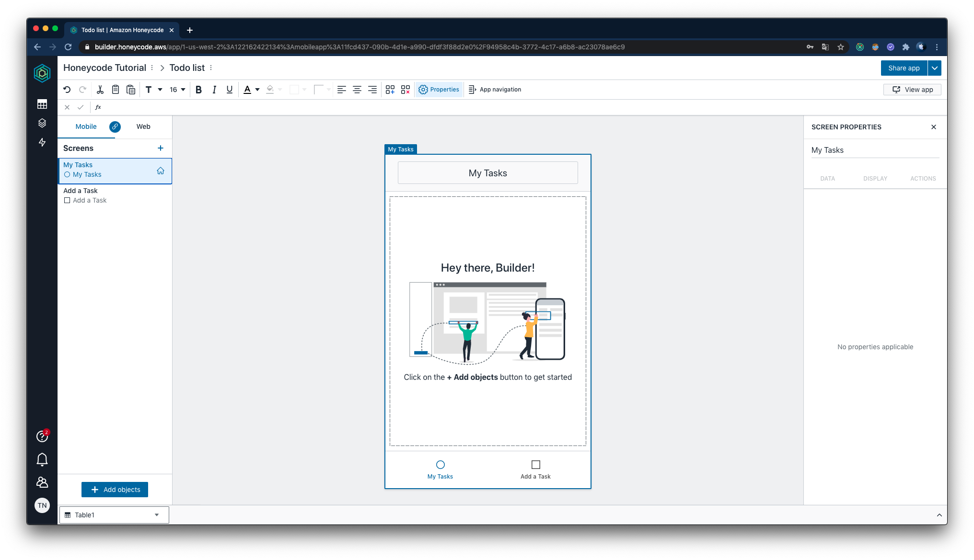This screenshot has height=560, width=974.
Task: Open the Tables icon in the left sidebar
Action: tap(42, 104)
